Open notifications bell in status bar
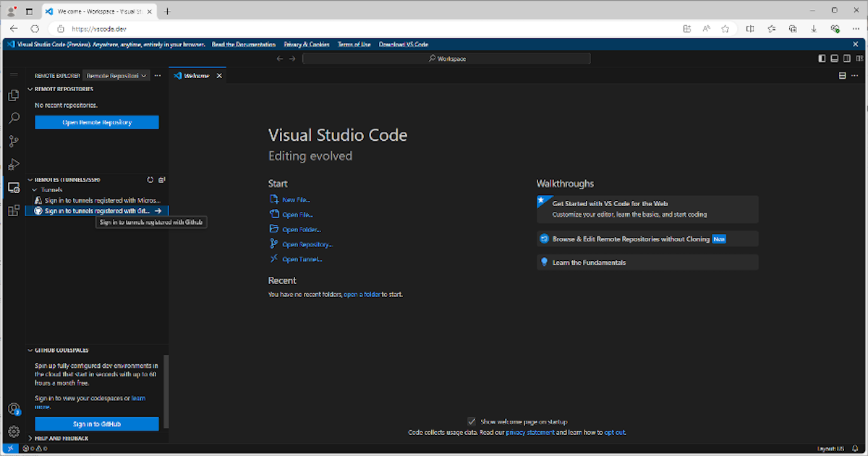 856,449
